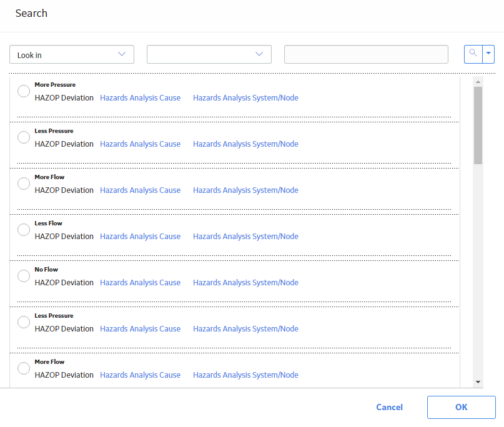Click the vertical scrollbar thumb
Image resolution: width=504 pixels, height=427 pixels.
478,125
